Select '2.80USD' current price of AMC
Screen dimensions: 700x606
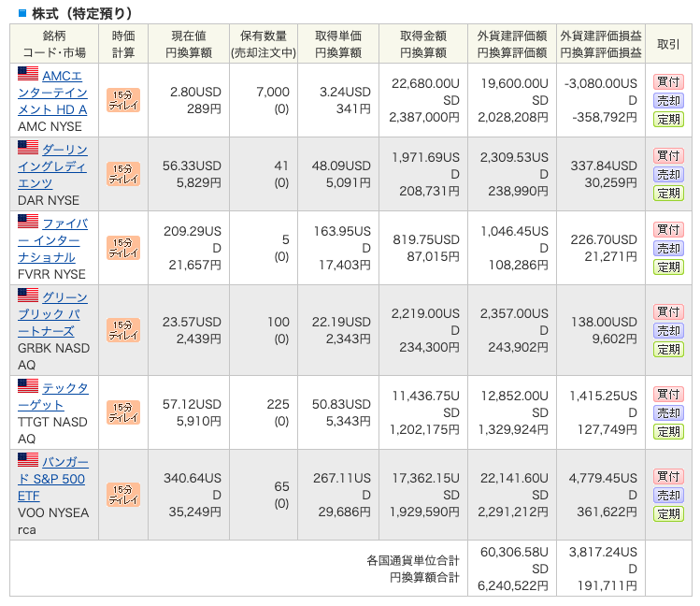(195, 92)
